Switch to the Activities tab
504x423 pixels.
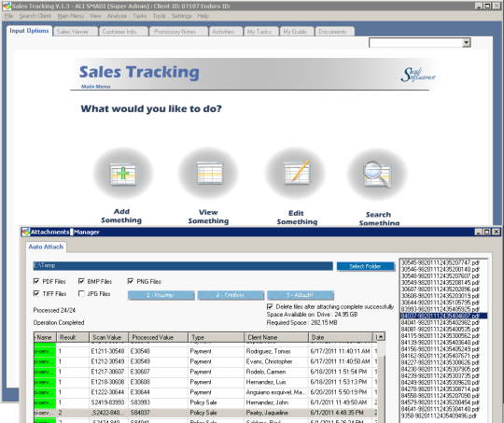click(x=226, y=32)
